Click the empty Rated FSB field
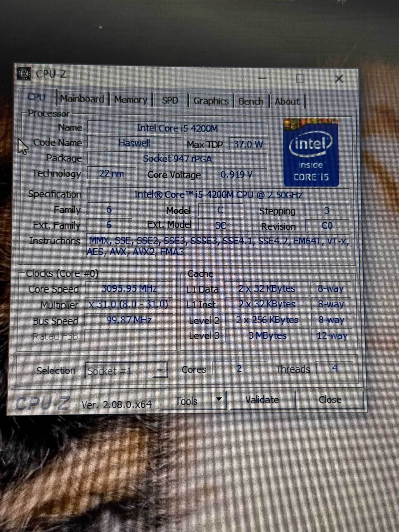Viewport: 399px width, 532px height. tap(129, 336)
